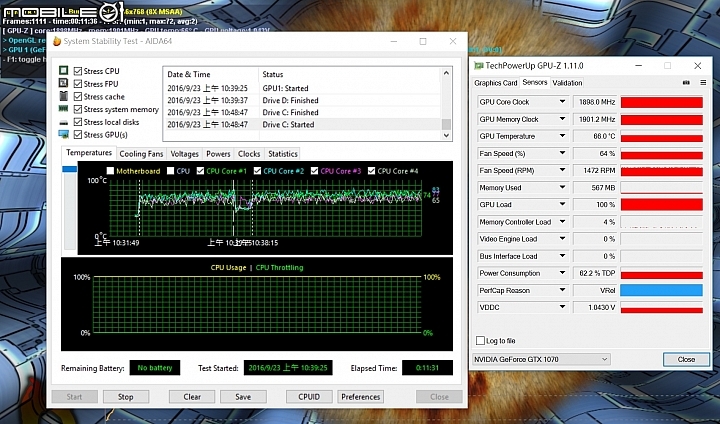Click the Stress FPU icon
720x424 pixels.
pos(63,83)
